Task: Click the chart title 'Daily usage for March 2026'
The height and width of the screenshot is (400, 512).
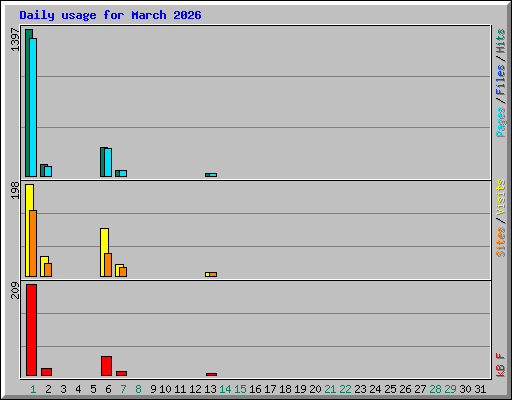Action: pos(110,15)
